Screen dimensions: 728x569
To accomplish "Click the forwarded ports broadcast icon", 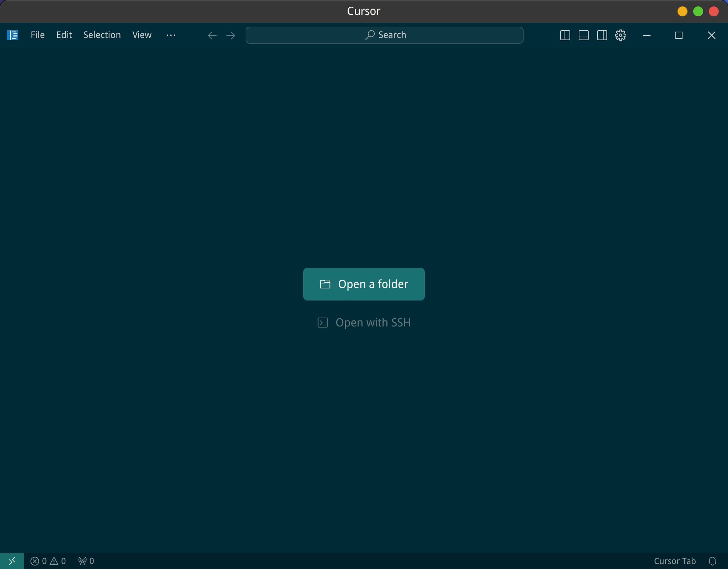I will click(86, 561).
